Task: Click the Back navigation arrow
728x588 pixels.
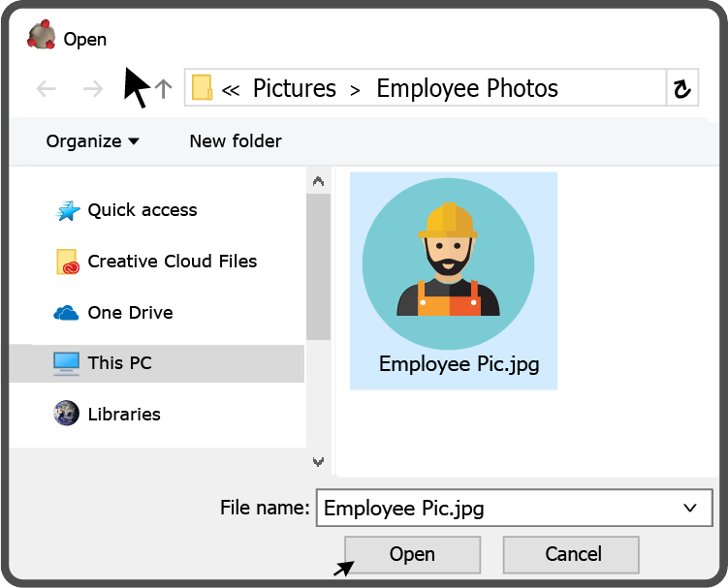Action: point(47,89)
